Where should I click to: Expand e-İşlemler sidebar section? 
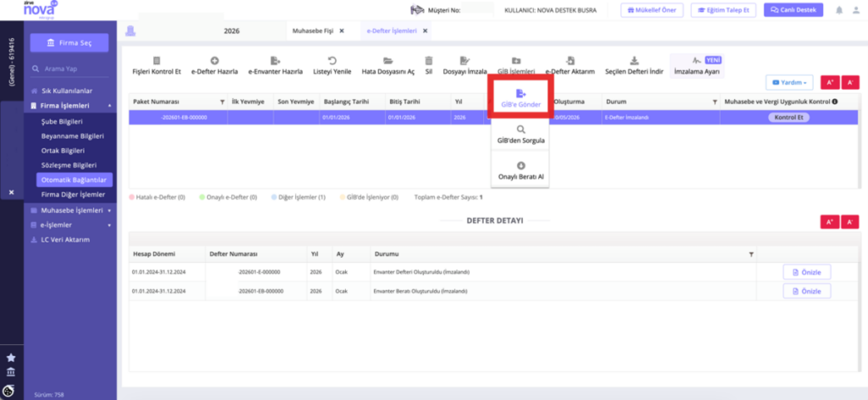click(70, 225)
